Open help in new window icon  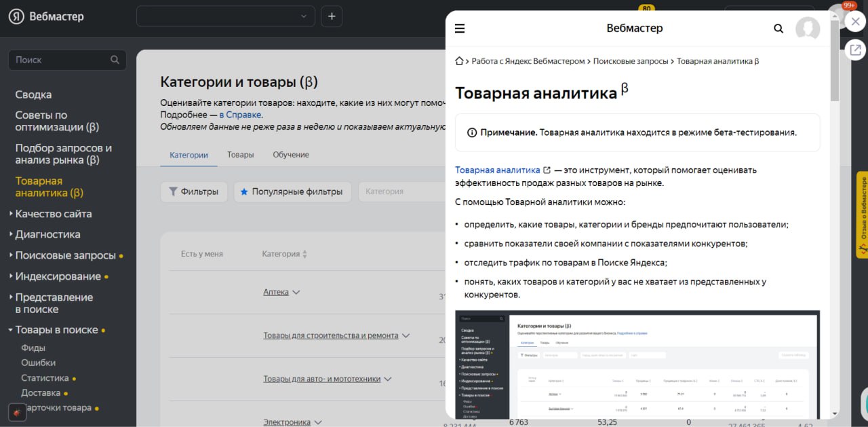[855, 50]
